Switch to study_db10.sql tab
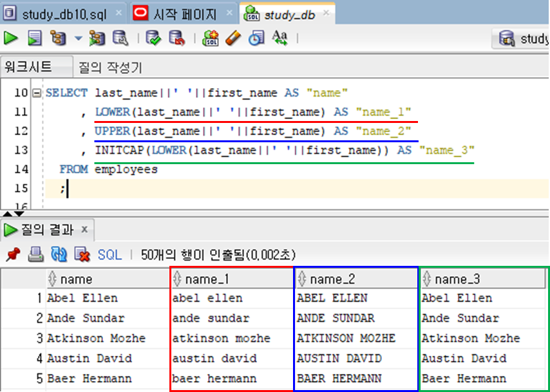Screen dimensions: 550x392 [x=64, y=15]
